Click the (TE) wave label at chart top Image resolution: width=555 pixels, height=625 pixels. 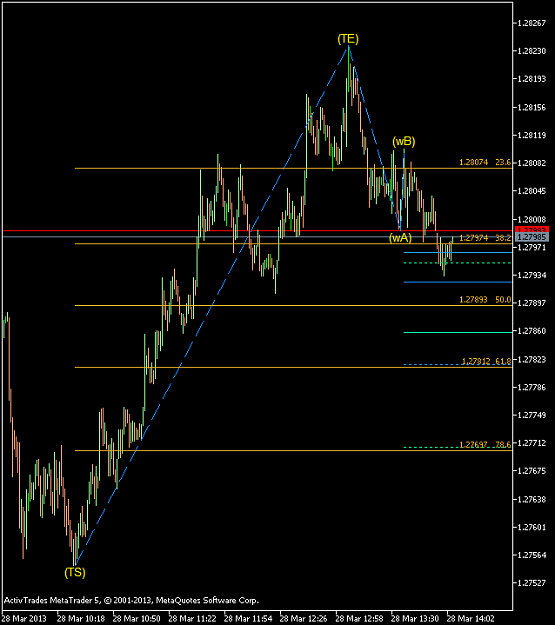348,39
